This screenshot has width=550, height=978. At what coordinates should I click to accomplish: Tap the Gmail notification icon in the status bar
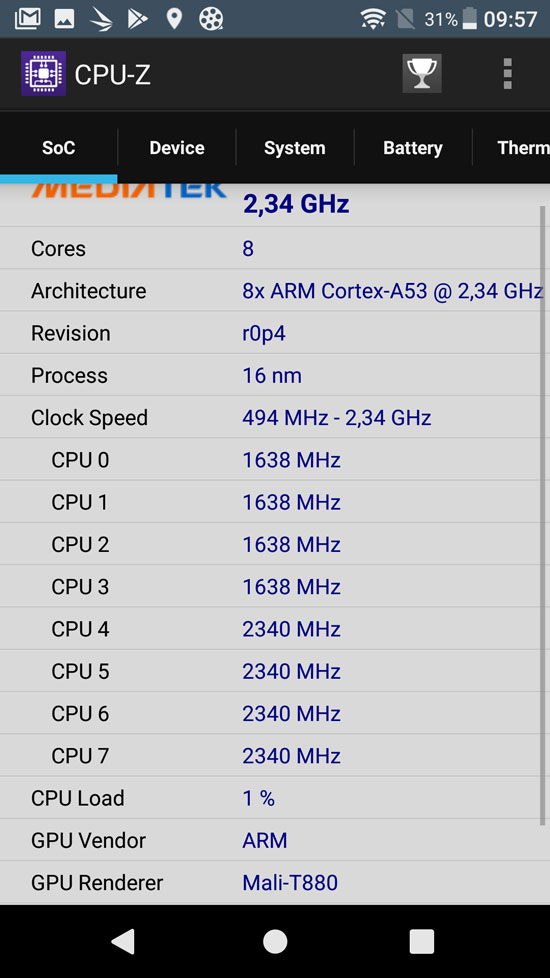tap(27, 19)
